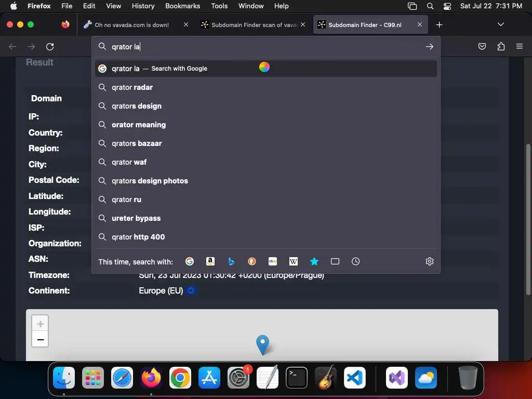Open the App Store from Dock
532x399 pixels.
(209, 378)
